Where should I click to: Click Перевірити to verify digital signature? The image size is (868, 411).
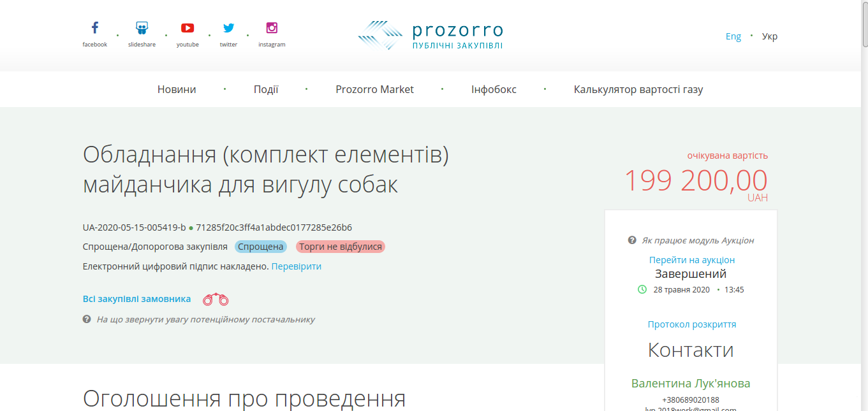pos(297,266)
